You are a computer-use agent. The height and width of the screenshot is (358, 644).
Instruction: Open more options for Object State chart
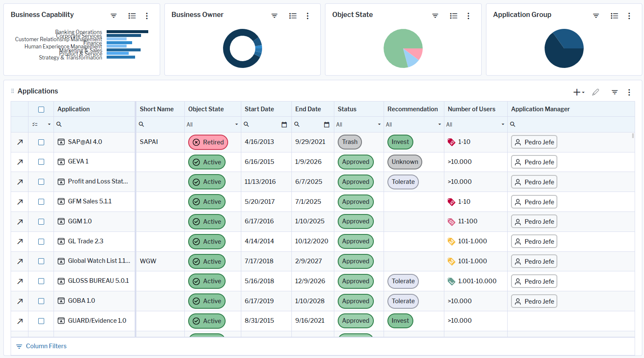(468, 16)
